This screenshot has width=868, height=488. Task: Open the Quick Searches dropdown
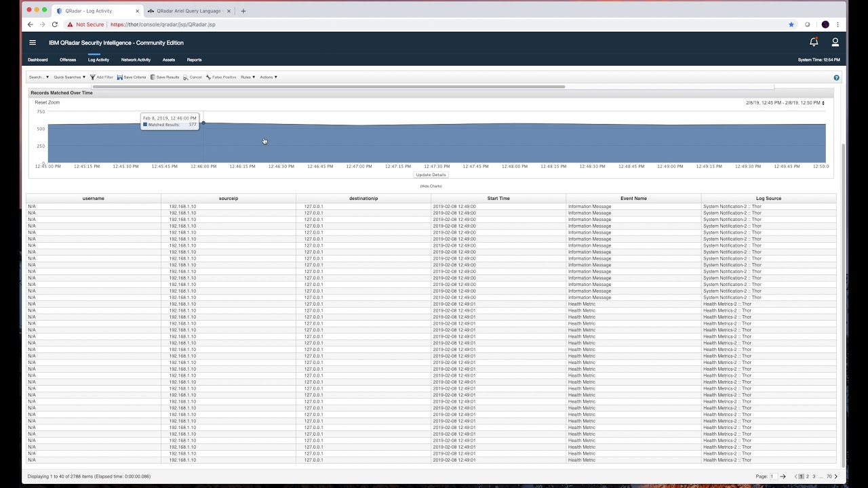(x=69, y=77)
